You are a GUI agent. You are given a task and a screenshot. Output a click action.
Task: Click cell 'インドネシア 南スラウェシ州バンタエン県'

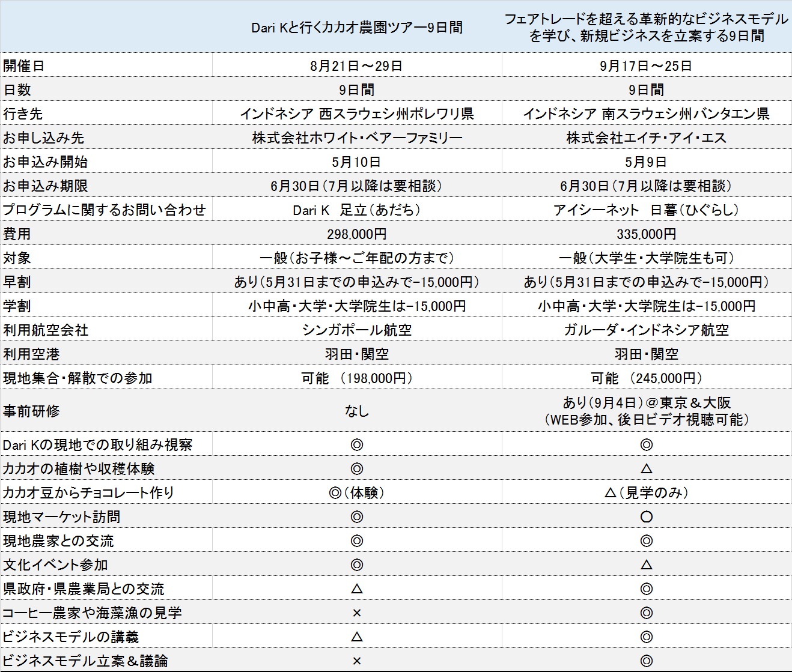(x=646, y=114)
